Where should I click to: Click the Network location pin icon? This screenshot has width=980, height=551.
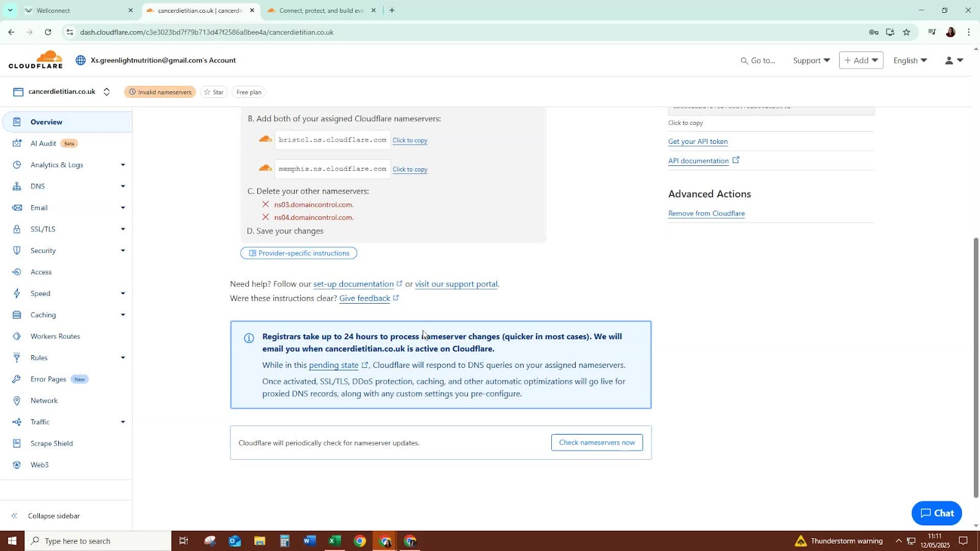point(17,400)
